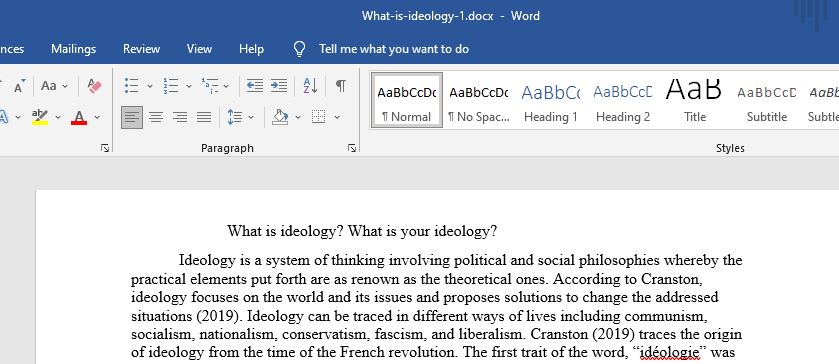Click the lightbulb Tell Me icon
839x364 pixels.
point(300,49)
